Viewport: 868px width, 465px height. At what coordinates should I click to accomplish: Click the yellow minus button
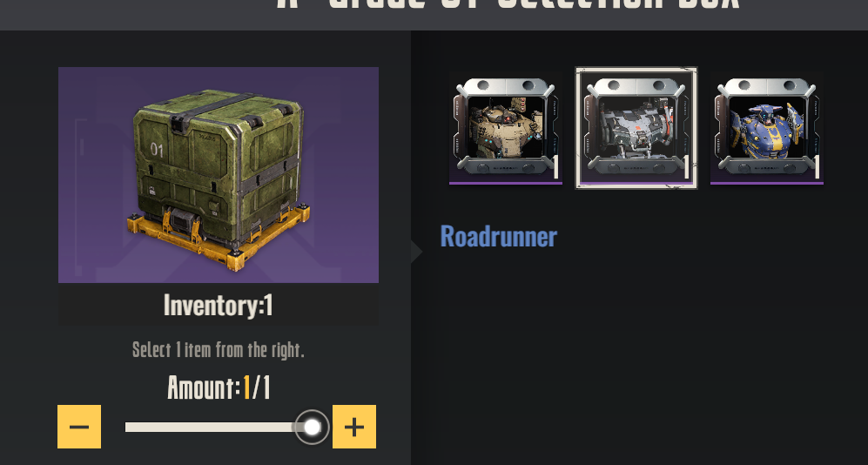tap(79, 427)
